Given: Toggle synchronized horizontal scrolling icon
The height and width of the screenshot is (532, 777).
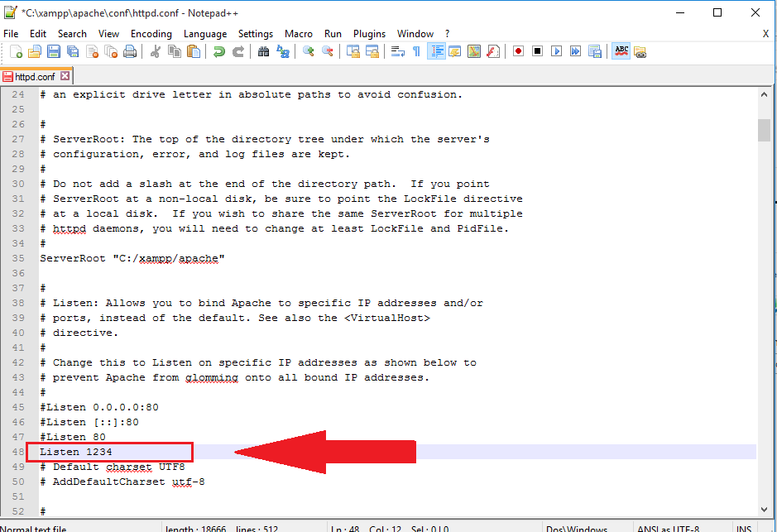Looking at the screenshot, I should pyautogui.click(x=372, y=51).
